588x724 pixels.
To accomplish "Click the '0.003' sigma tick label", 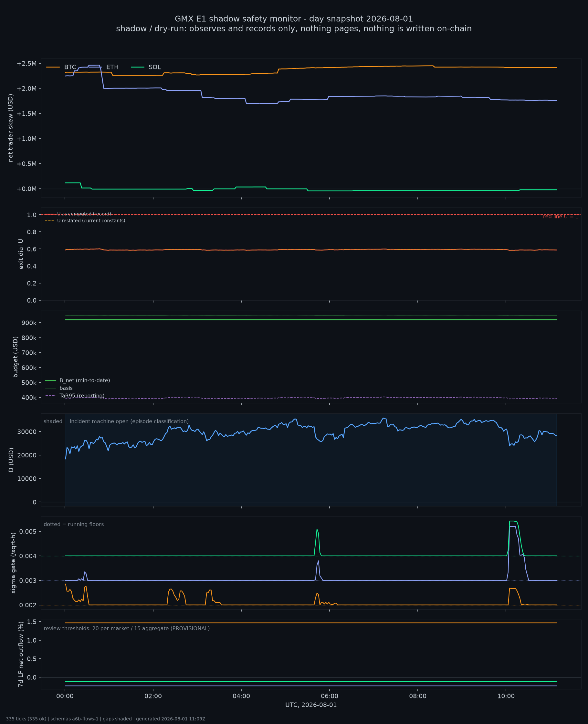I will 28,581.
